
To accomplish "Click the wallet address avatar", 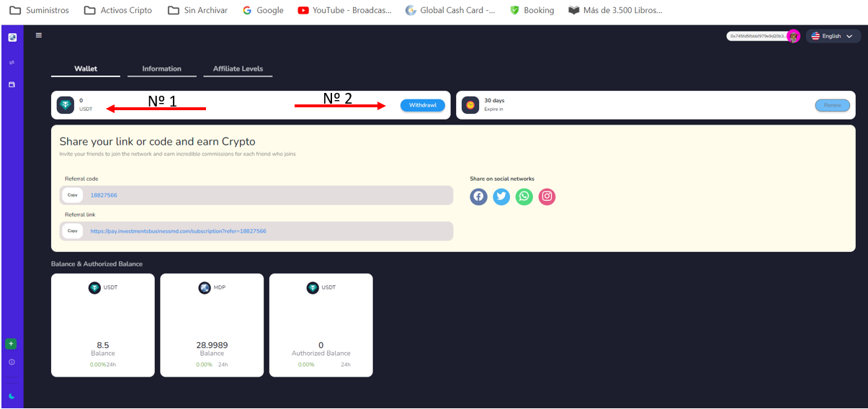I will click(x=793, y=36).
